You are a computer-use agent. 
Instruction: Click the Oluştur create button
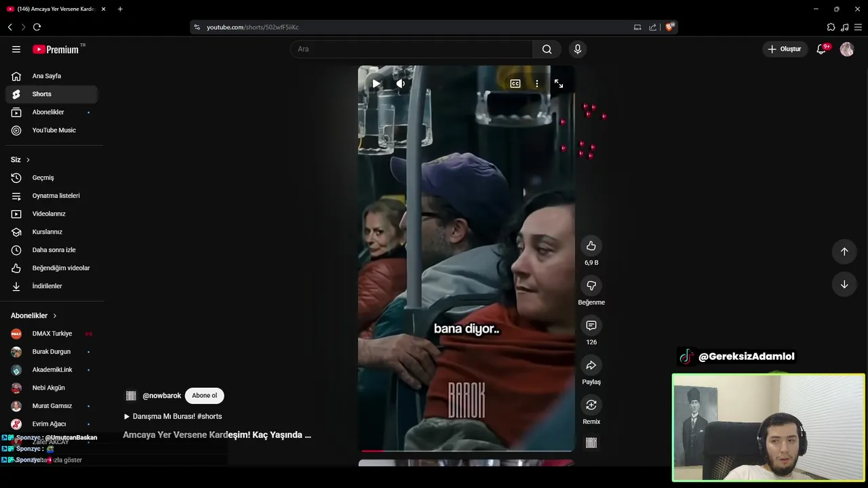785,49
